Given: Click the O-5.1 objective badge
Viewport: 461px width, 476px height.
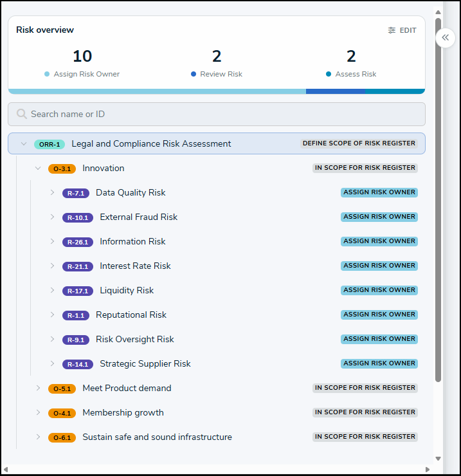Looking at the screenshot, I should point(62,389).
